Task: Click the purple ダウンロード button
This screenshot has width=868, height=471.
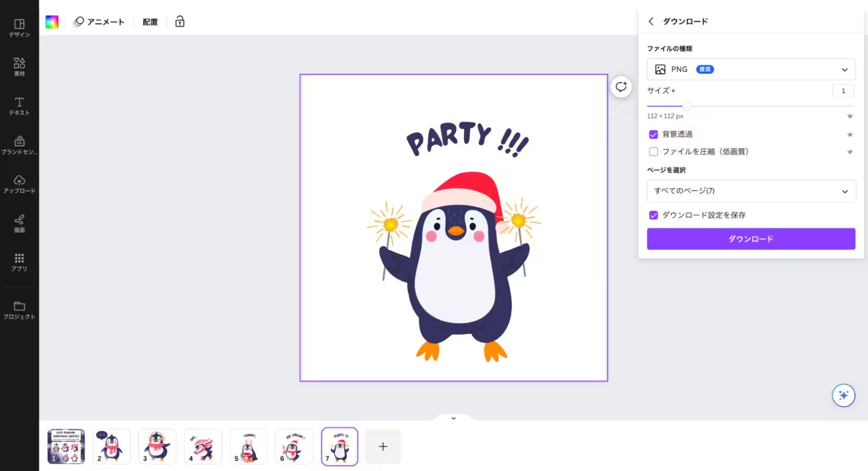Action: pyautogui.click(x=751, y=239)
